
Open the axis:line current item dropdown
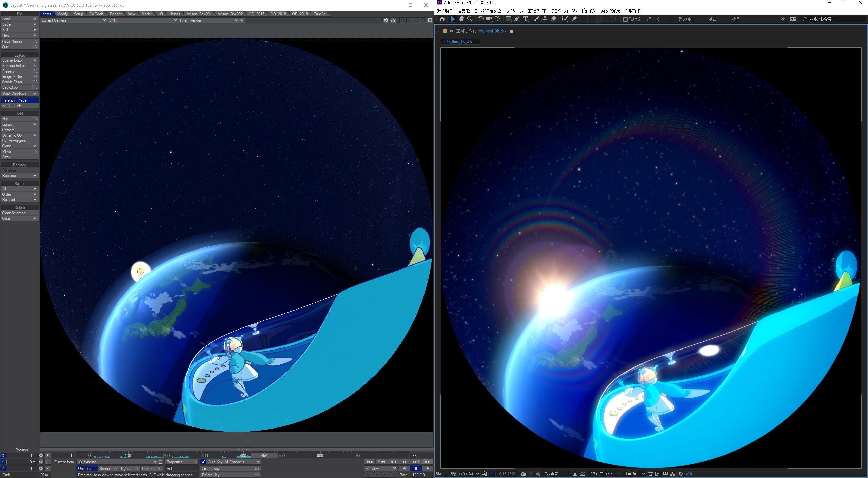pos(117,462)
